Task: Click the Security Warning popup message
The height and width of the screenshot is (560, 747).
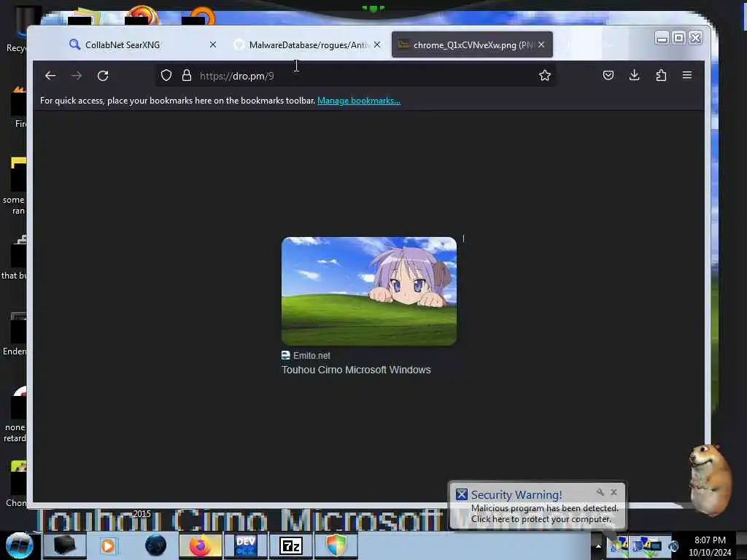Action: (544, 514)
